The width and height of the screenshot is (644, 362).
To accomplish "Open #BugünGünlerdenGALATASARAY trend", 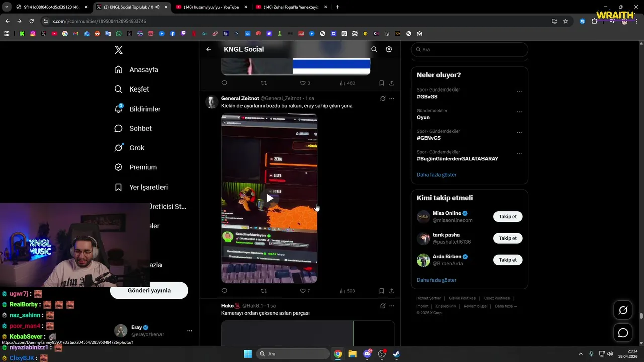I will tap(457, 159).
